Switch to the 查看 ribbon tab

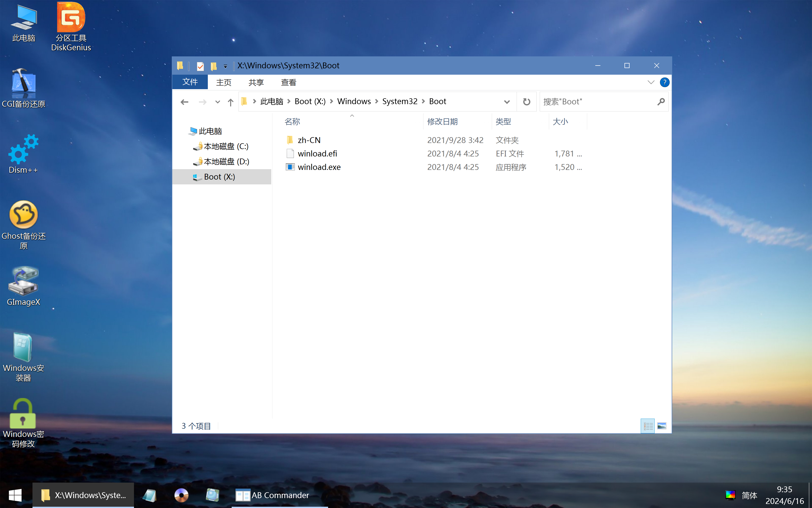[289, 82]
